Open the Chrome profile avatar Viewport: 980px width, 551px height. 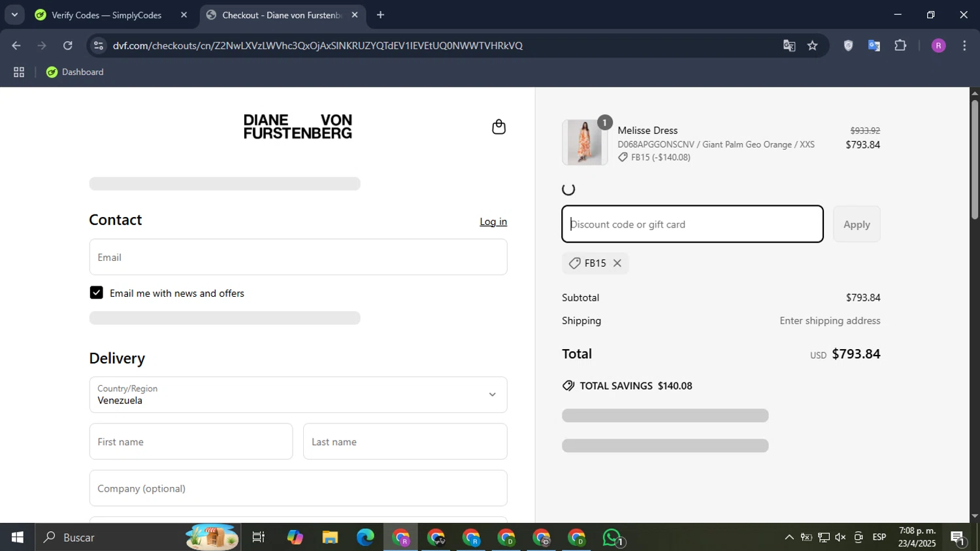(938, 46)
